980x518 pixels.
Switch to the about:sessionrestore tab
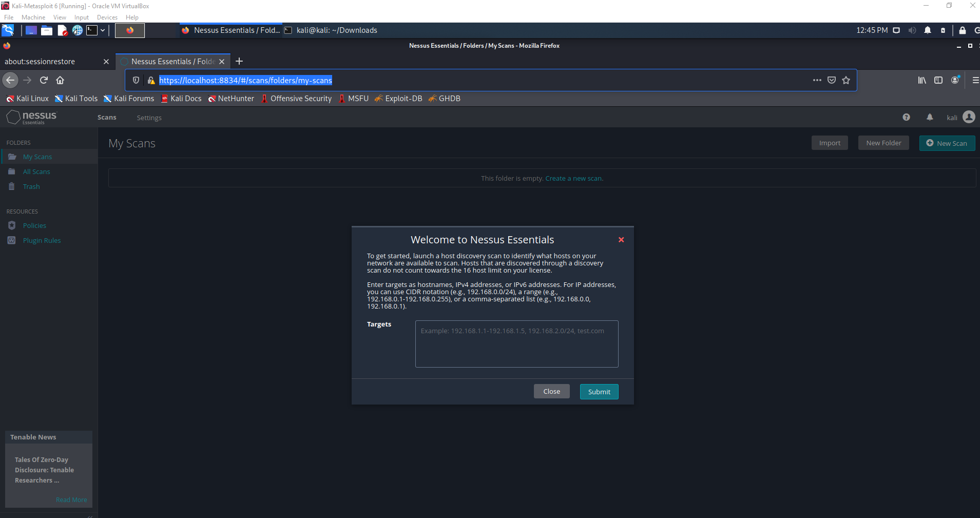click(51, 62)
